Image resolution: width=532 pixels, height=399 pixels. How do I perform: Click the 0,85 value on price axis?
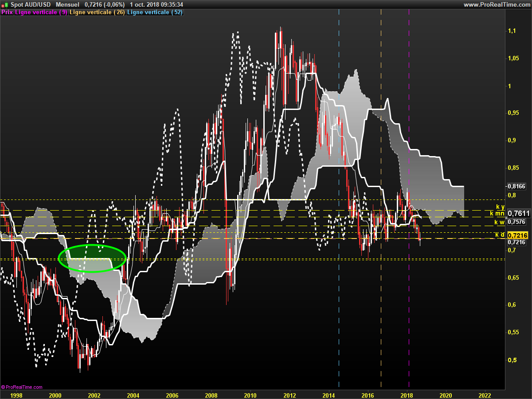[x=514, y=168]
